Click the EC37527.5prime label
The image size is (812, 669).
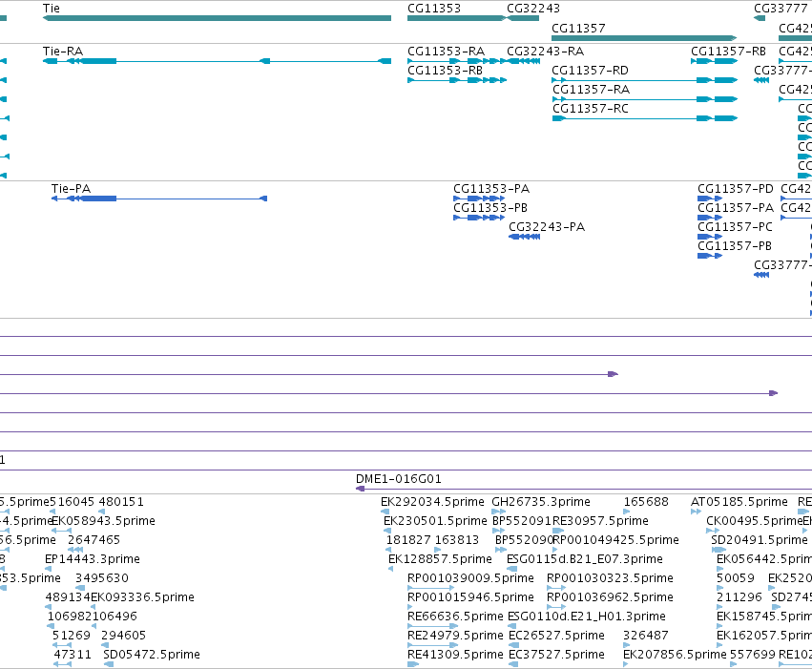pos(556,655)
